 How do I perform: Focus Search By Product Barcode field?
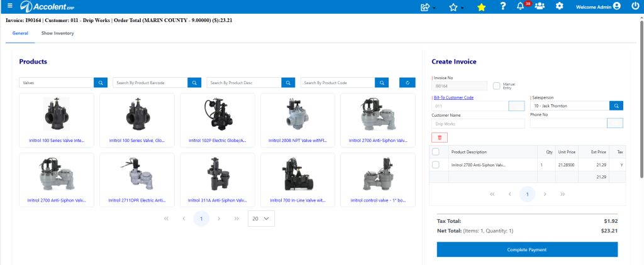[150, 82]
